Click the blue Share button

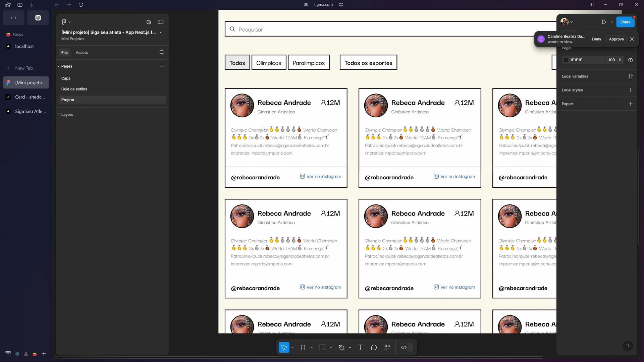coord(625,22)
